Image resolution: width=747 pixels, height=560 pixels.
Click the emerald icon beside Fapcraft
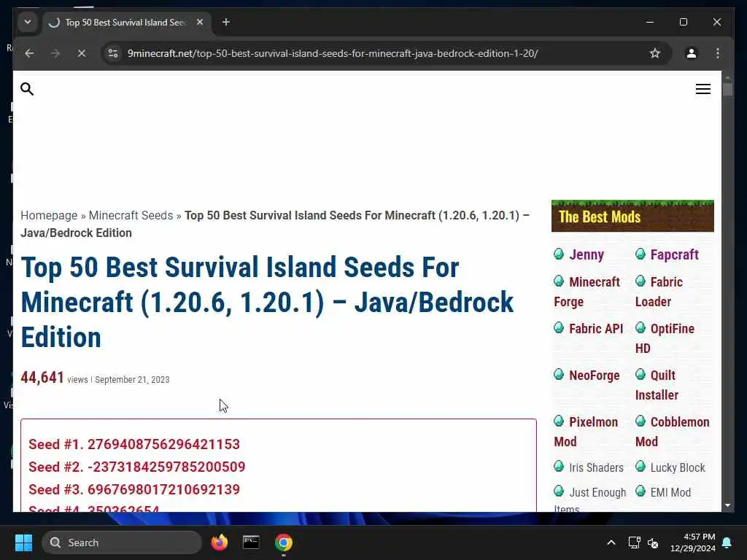pyautogui.click(x=640, y=254)
